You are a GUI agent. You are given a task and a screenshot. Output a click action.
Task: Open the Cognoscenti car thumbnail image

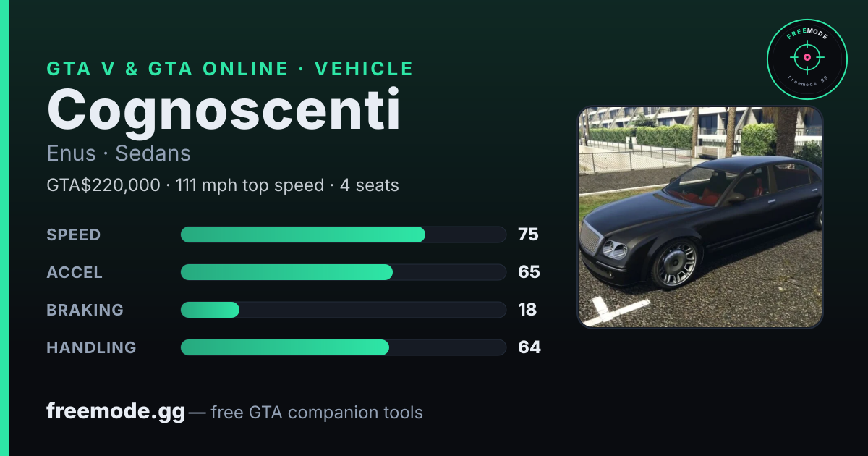[x=700, y=216]
